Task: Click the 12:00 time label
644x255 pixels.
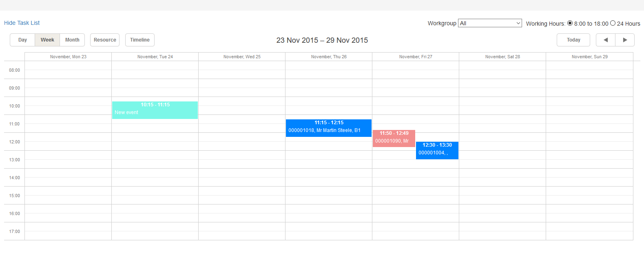Action: [x=14, y=142]
